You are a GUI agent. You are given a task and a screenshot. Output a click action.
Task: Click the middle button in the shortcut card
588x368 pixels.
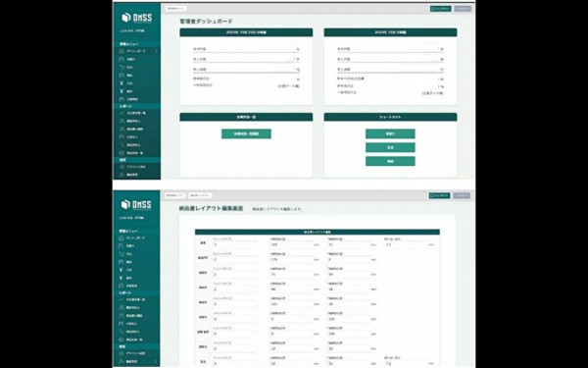[390, 147]
